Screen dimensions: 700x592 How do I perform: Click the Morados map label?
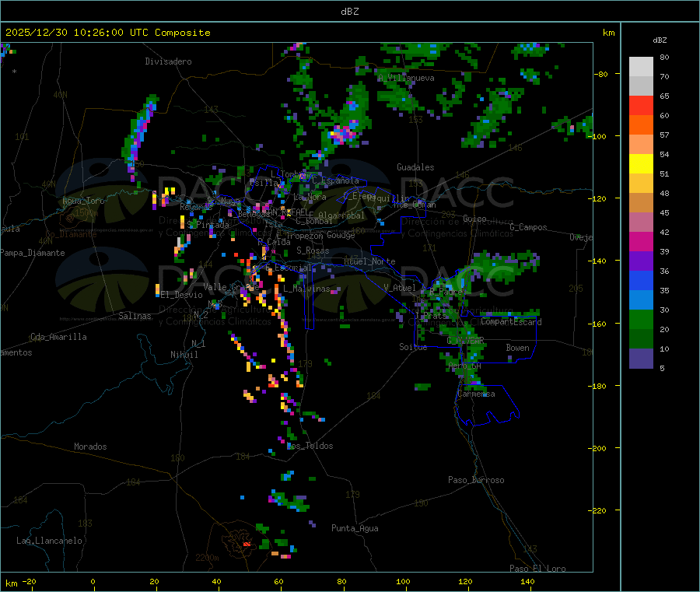click(x=90, y=447)
